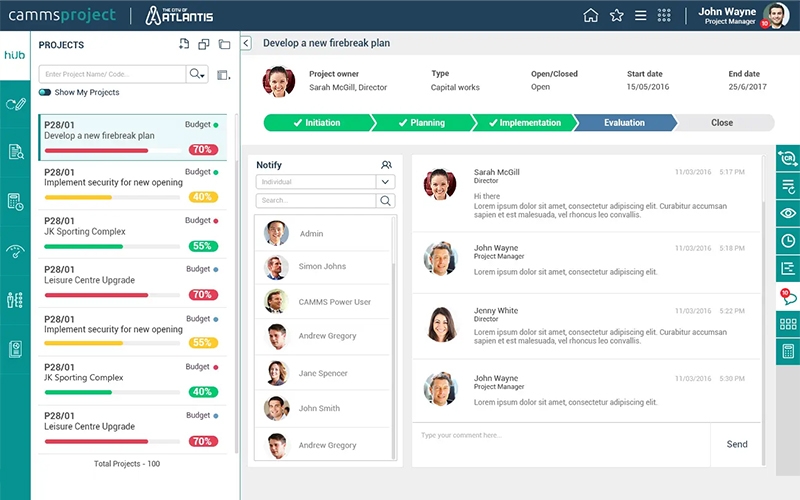Open the change request CR icon on right
This screenshot has width=800, height=500.
[788, 158]
